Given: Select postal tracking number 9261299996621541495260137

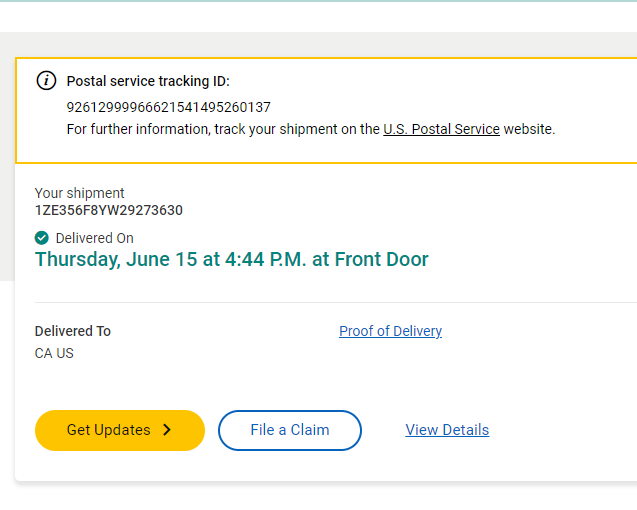Looking at the screenshot, I should pyautogui.click(x=169, y=107).
